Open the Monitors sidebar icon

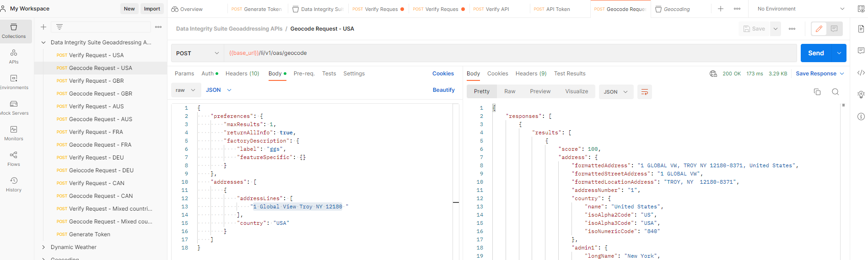[x=14, y=133]
